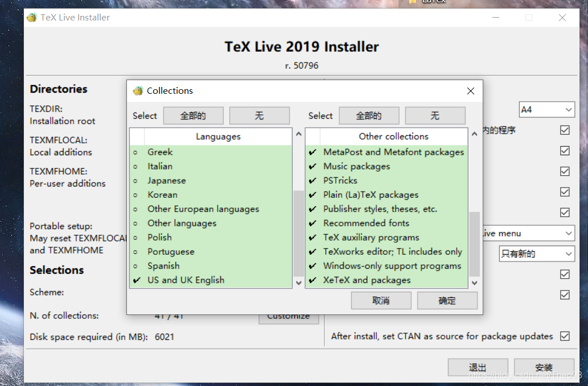Click the 退出 quit button
The image size is (588, 386).
pos(478,367)
